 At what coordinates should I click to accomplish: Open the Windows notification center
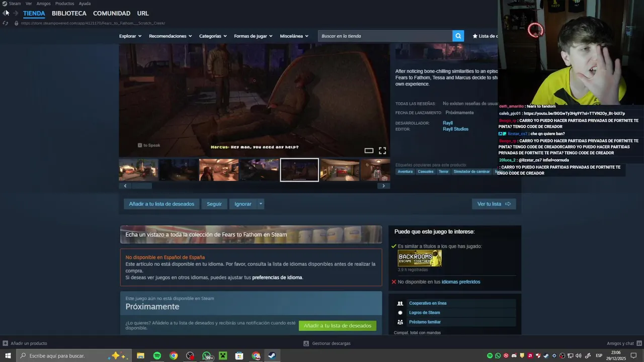point(634,356)
